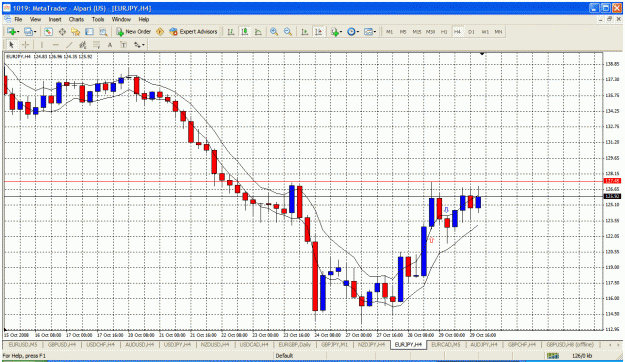The height and width of the screenshot is (362, 625).
Task: Select the text 'A' tool
Action: 110,45
